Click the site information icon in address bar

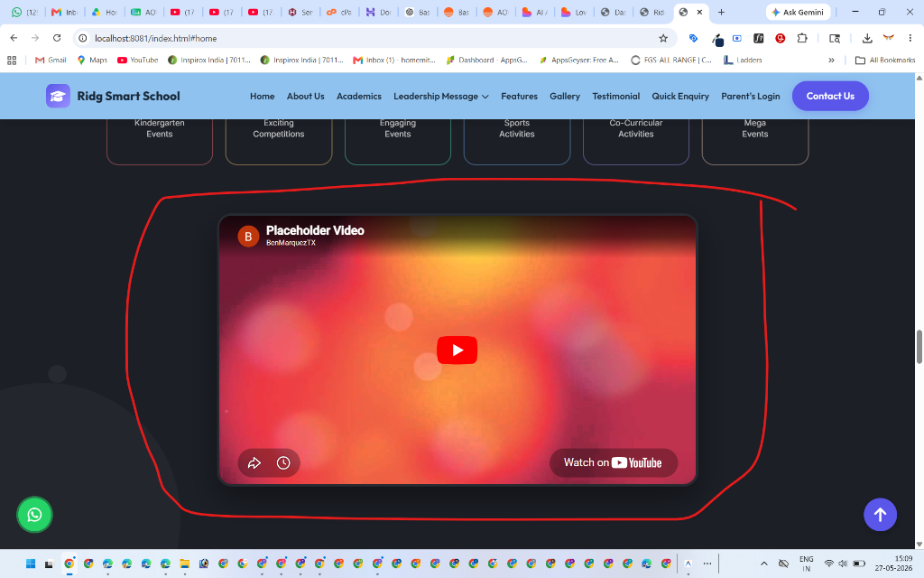pyautogui.click(x=83, y=38)
